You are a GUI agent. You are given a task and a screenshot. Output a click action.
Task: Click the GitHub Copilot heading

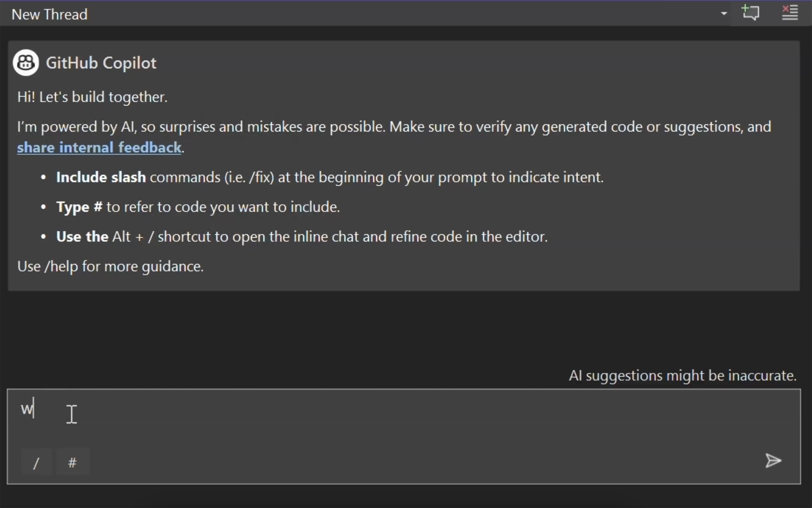(101, 63)
